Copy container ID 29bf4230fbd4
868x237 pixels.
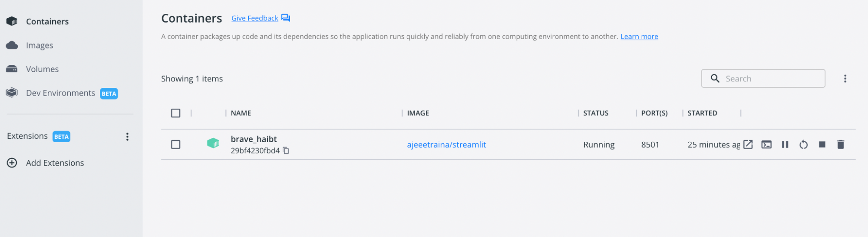[286, 150]
